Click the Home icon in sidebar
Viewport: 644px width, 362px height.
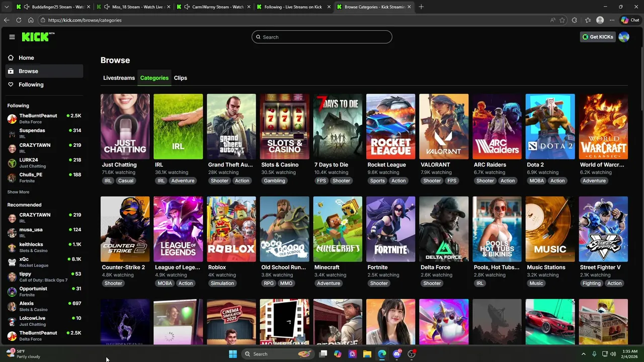click(11, 58)
